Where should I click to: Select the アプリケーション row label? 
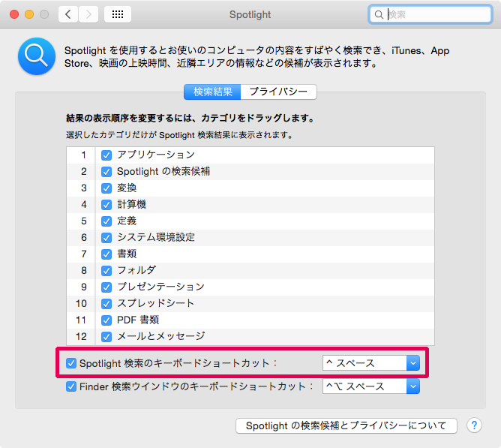tap(156, 155)
